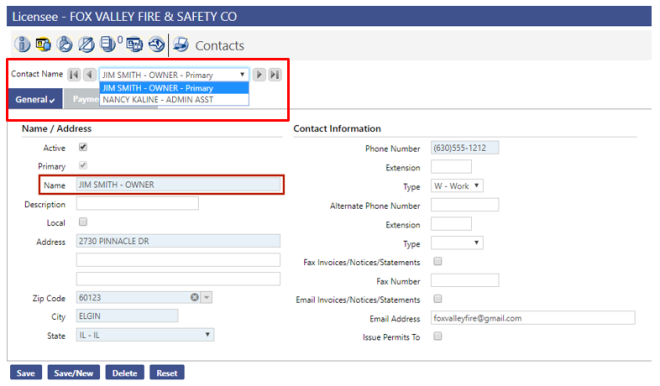Expand the State IL dropdown
This screenshot has width=660, height=386.
pos(145,335)
